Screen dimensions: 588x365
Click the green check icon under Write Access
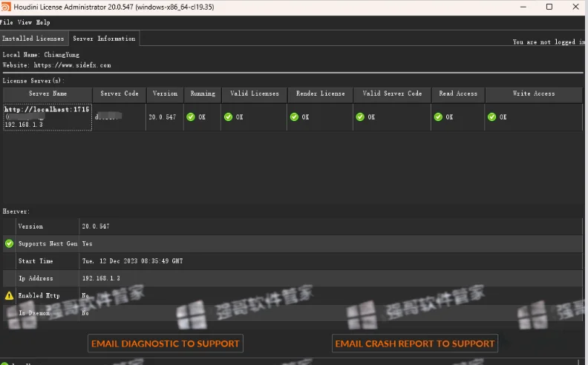(x=491, y=117)
